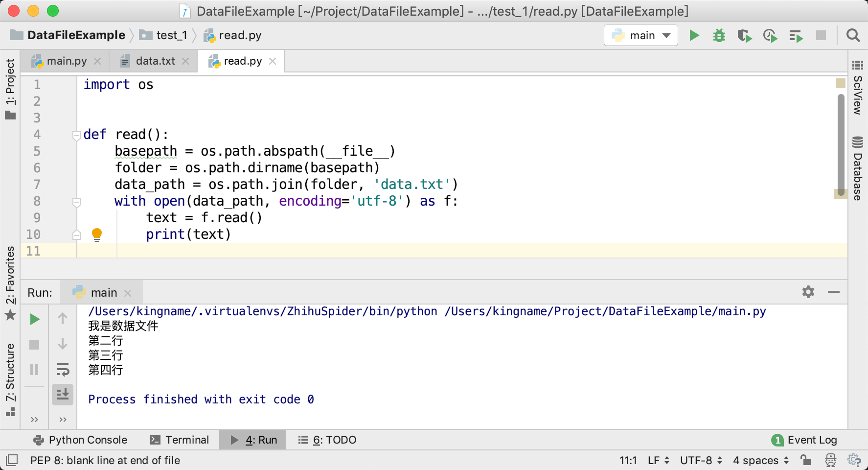Collapse the read function fold marker

(76, 135)
